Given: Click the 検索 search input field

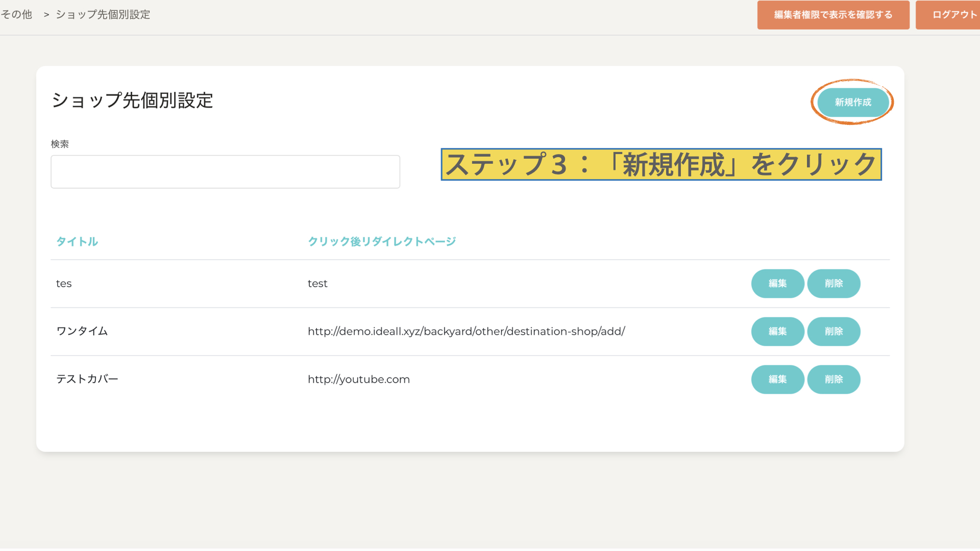Looking at the screenshot, I should point(225,172).
